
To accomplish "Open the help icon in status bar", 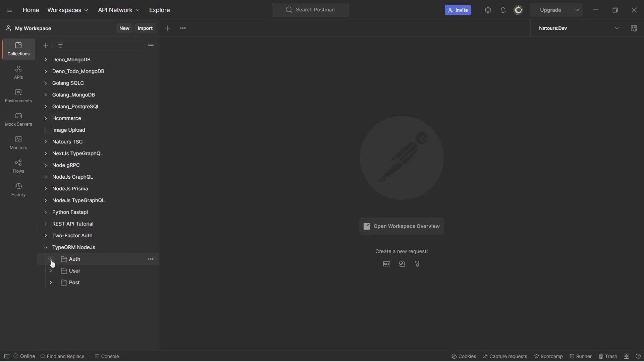I will (638, 356).
